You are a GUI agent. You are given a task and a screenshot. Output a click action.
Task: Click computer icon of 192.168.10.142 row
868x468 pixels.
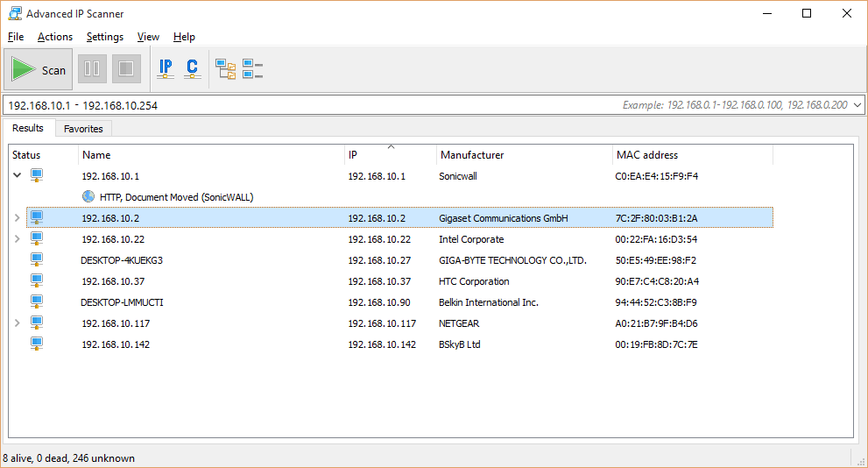pos(37,344)
